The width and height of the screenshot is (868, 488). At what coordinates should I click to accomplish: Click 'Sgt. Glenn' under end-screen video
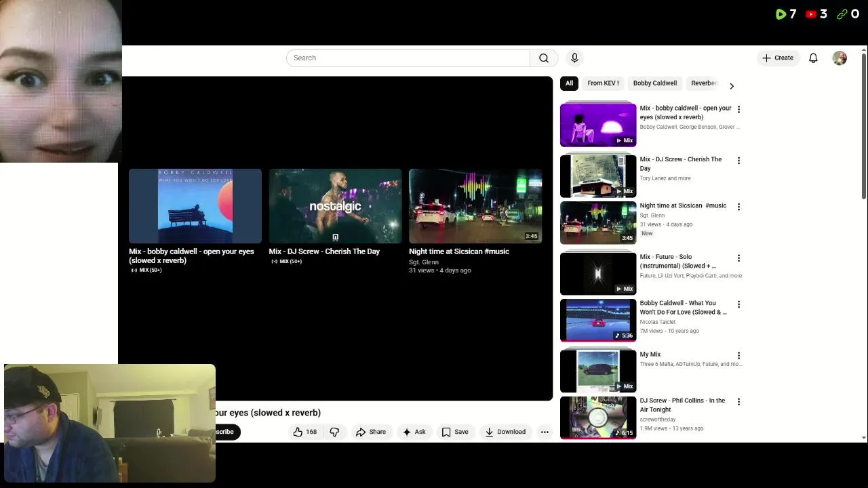[x=424, y=262]
